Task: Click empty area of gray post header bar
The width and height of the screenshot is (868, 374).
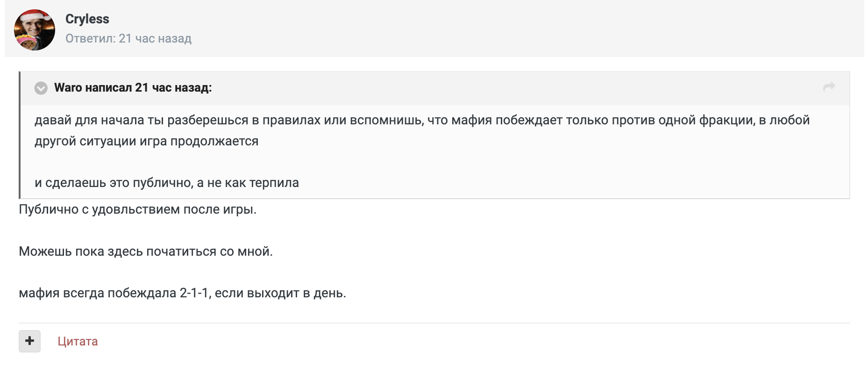Action: coord(514,29)
